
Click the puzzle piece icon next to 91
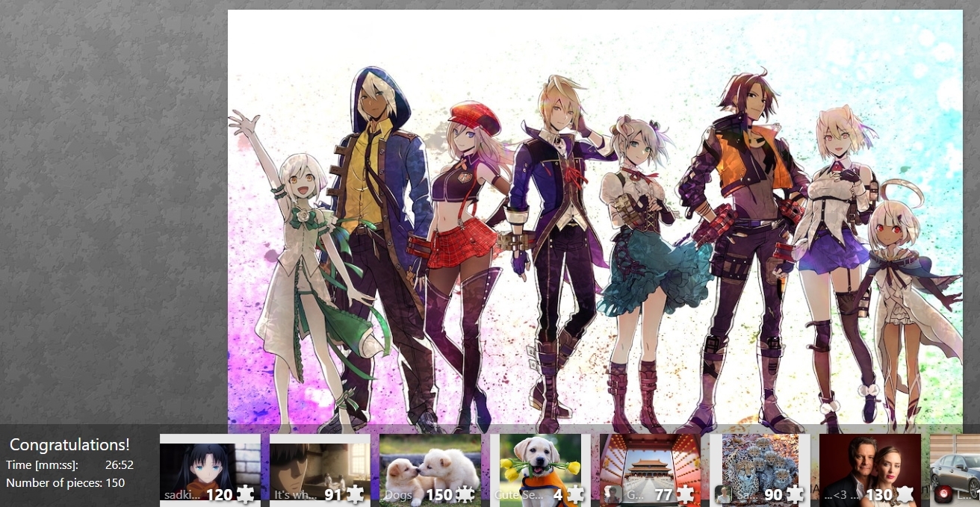(x=355, y=494)
